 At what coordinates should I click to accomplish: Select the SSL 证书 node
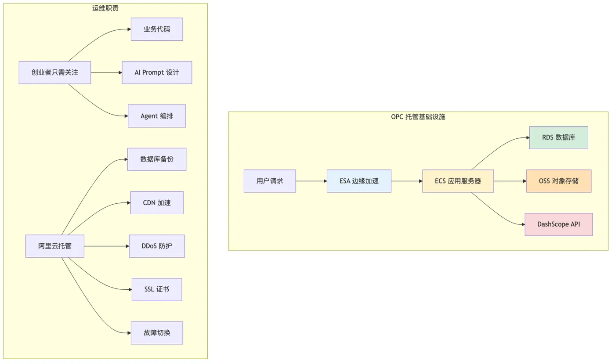[x=157, y=289]
